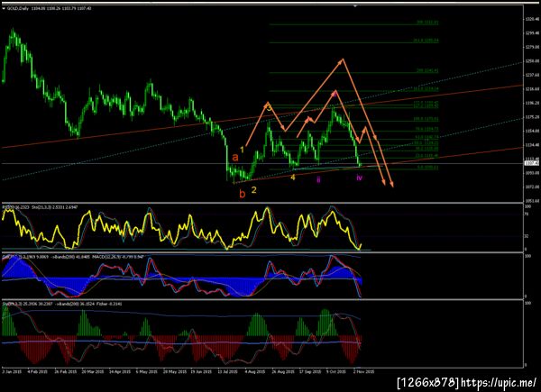Select the yellow wave label '4'
The image size is (541, 392).
293,178
